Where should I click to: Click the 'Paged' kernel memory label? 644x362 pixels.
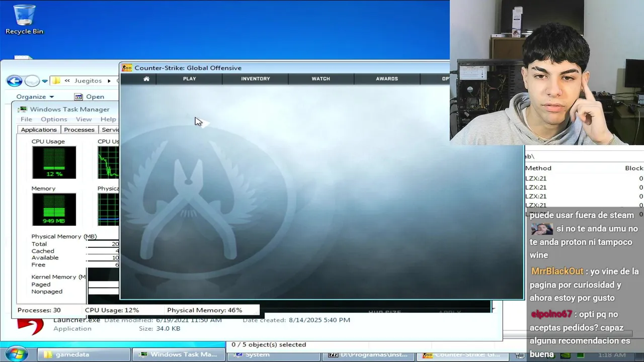pyautogui.click(x=41, y=285)
